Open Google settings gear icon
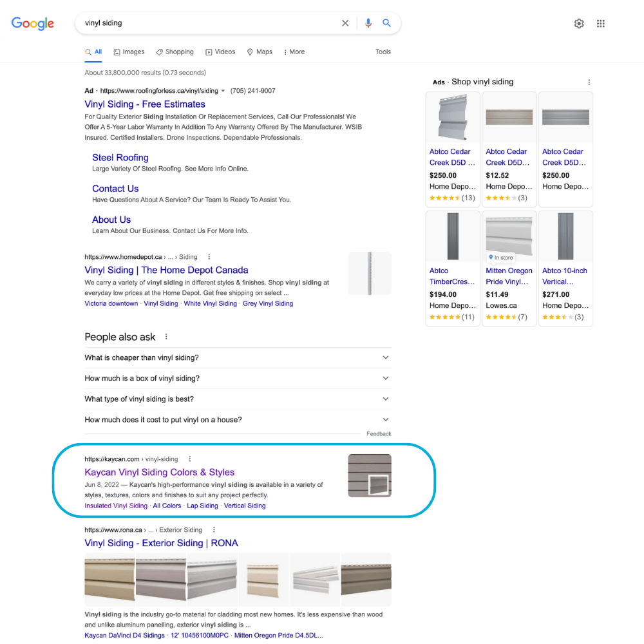644x644 pixels. tap(579, 23)
